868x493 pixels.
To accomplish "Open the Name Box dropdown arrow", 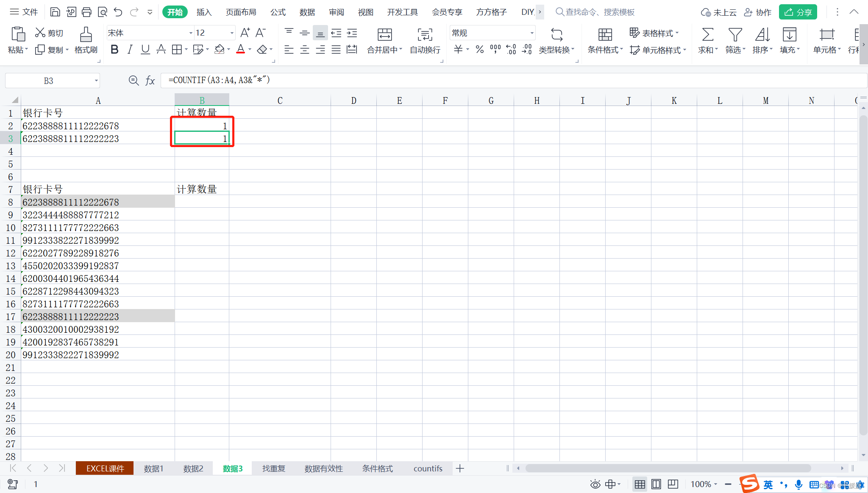I will (96, 81).
